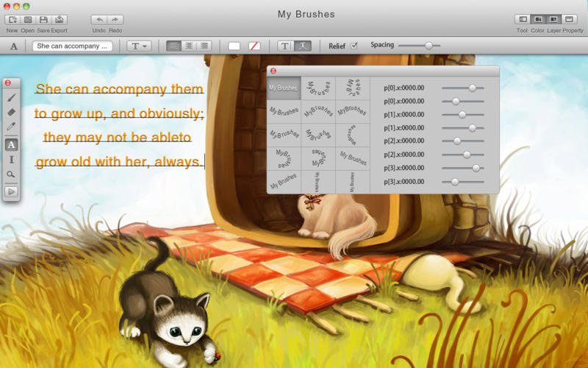588x368 pixels.
Task: Click the second p[1].x slider handle
Action: point(472,128)
